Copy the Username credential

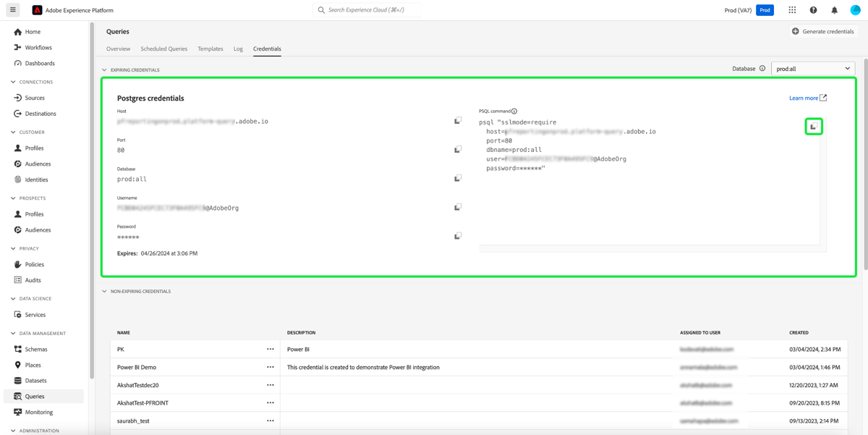[458, 206]
